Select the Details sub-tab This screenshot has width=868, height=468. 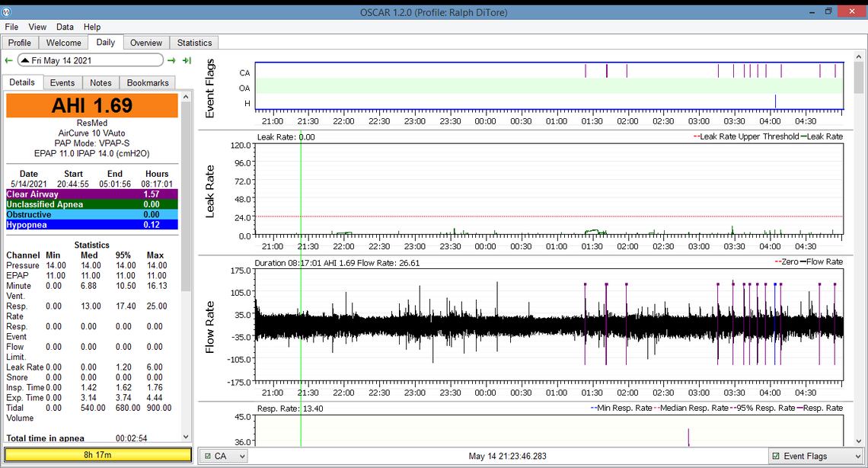pos(22,82)
